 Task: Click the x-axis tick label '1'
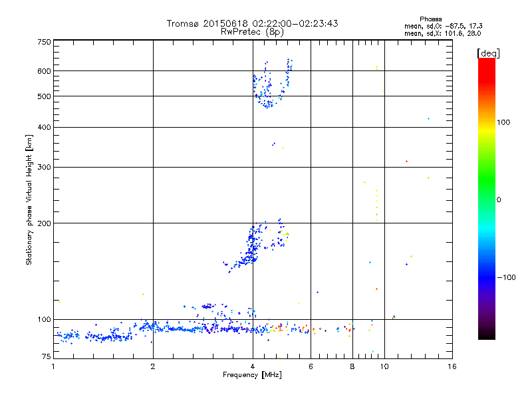(x=53, y=366)
